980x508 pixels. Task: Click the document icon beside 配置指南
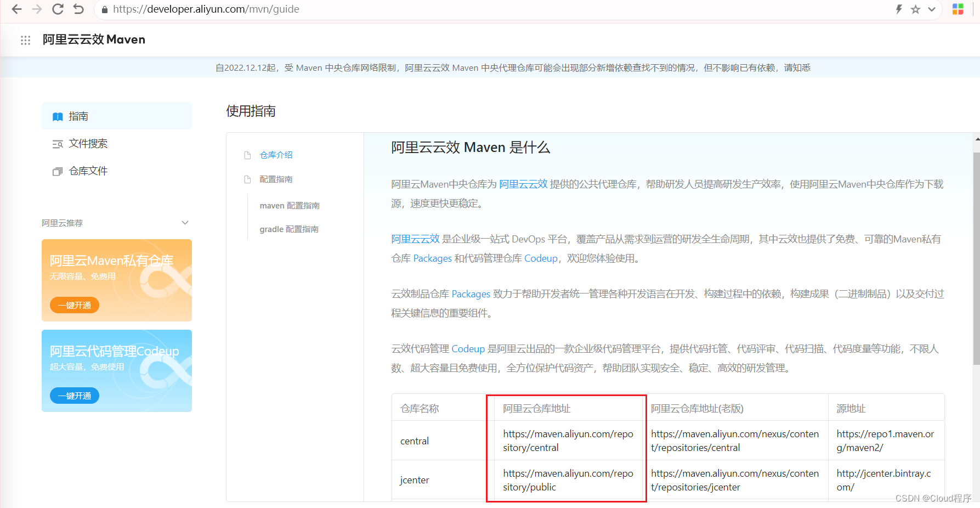[247, 179]
